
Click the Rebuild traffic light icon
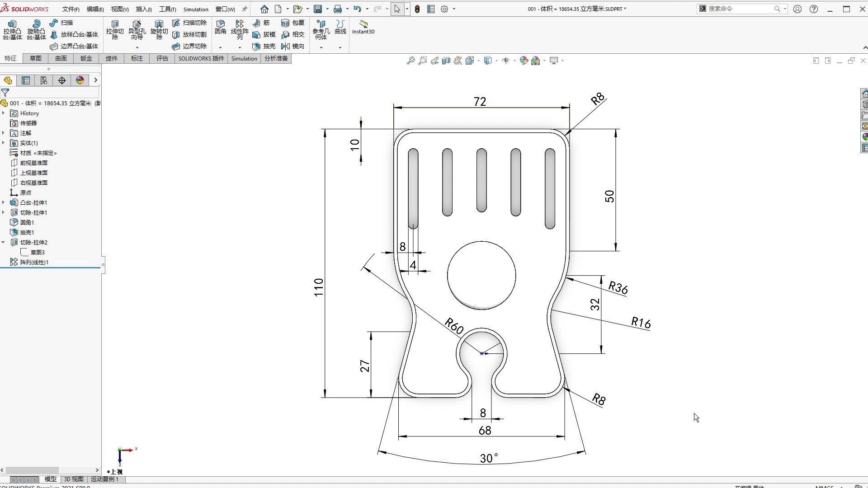tap(417, 9)
